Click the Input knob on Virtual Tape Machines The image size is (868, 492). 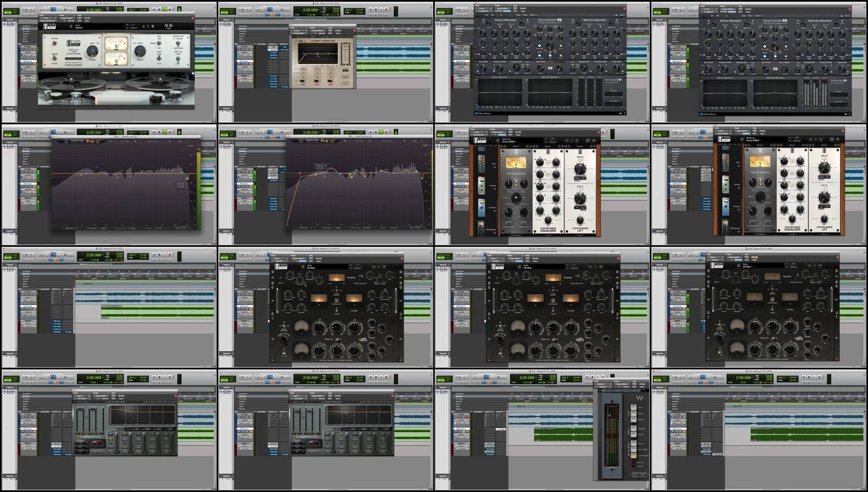pyautogui.click(x=93, y=51)
